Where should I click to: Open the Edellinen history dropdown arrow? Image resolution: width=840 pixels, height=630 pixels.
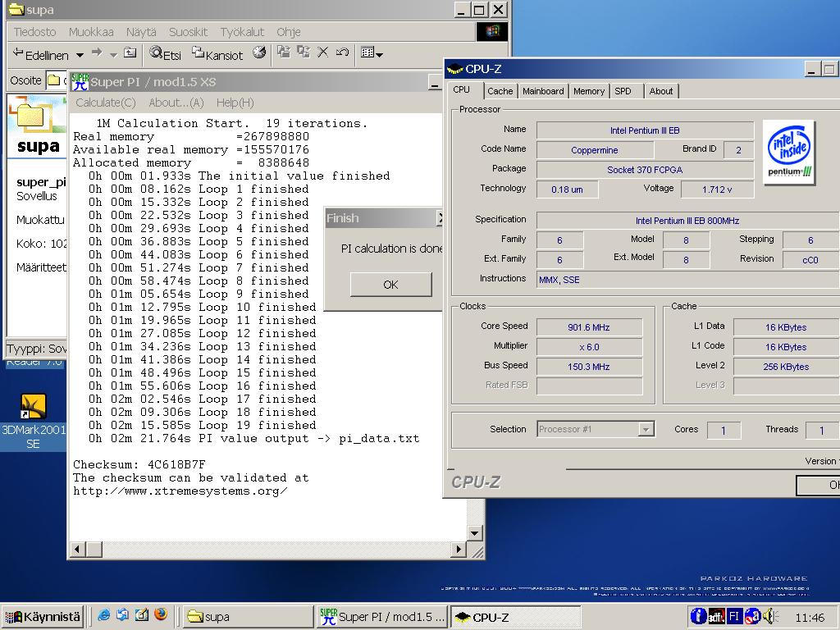[x=80, y=55]
